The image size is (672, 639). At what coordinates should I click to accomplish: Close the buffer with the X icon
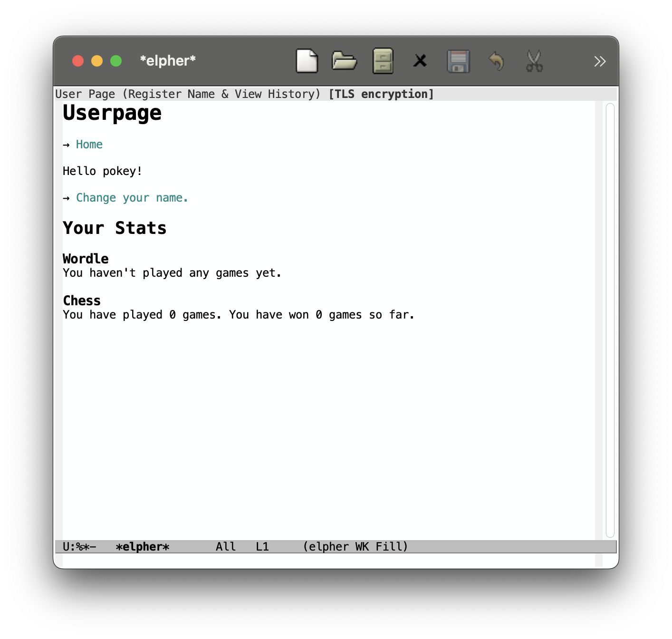click(x=420, y=61)
